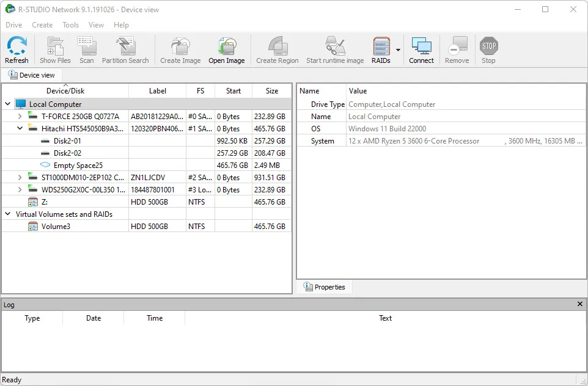Select the Properties tab

325,286
